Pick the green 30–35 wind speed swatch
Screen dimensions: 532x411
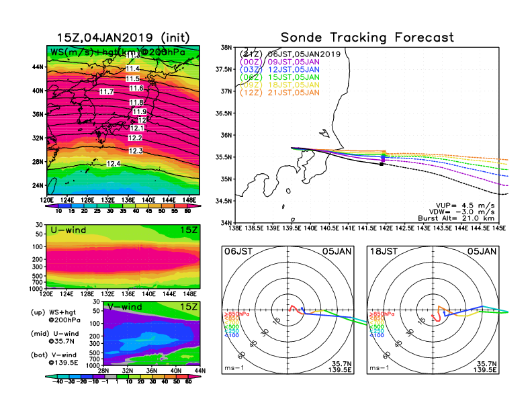point(116,206)
